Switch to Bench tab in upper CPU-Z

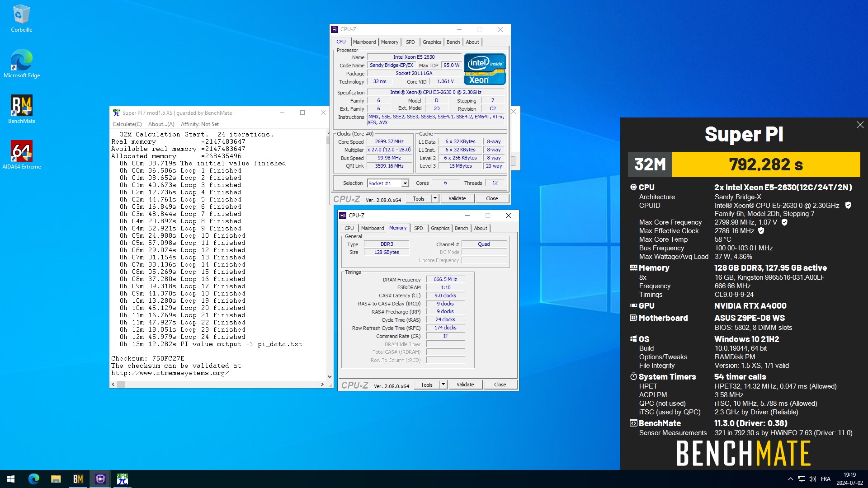453,42
